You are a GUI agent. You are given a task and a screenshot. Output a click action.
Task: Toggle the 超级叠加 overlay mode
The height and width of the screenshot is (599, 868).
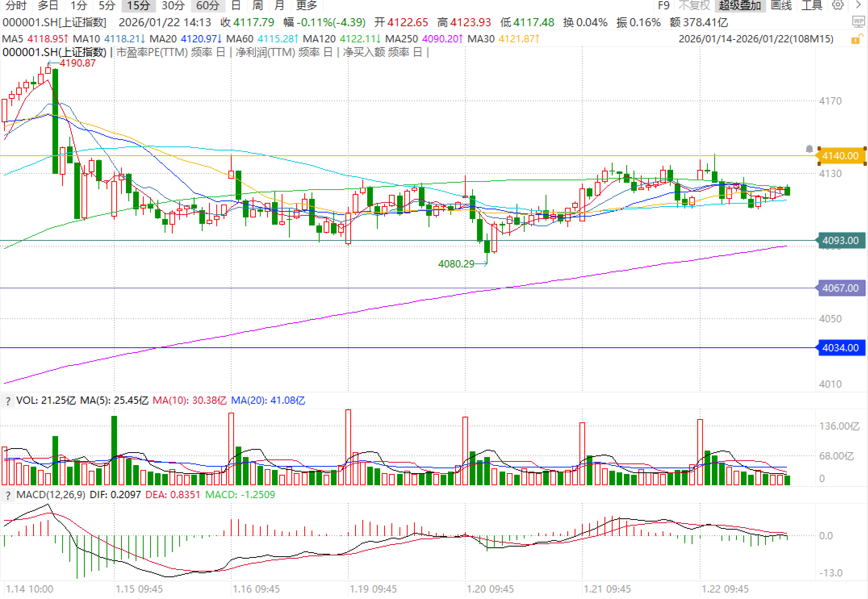tap(740, 6)
